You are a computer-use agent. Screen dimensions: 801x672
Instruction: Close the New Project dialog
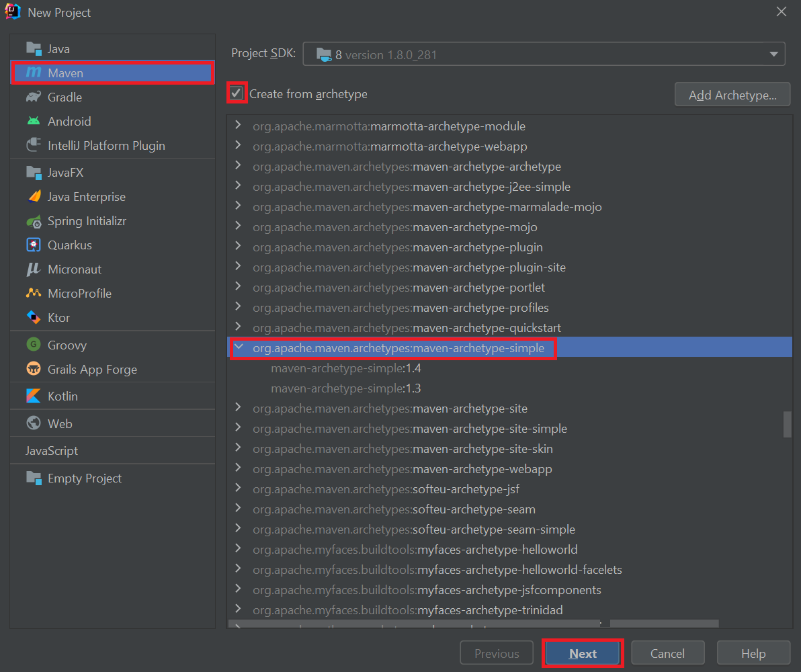point(782,11)
